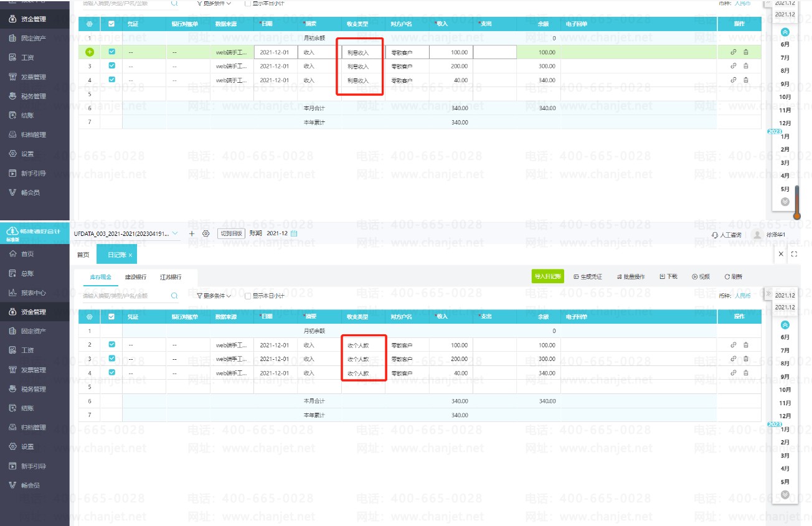Open the gear settings beside 切到旧版
Image resolution: width=812 pixels, height=526 pixels.
[206, 233]
